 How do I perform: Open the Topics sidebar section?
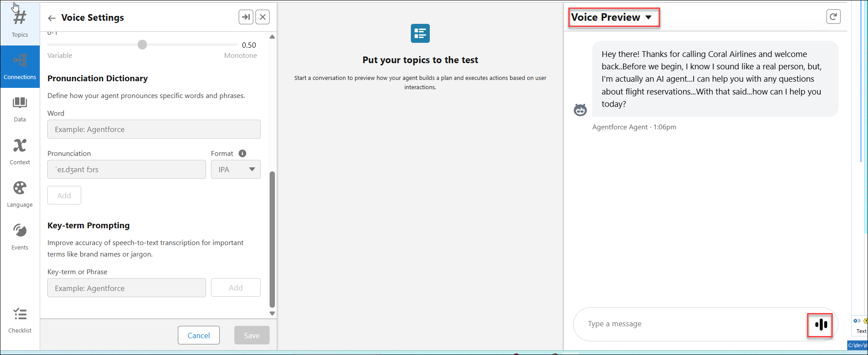pyautogui.click(x=20, y=24)
